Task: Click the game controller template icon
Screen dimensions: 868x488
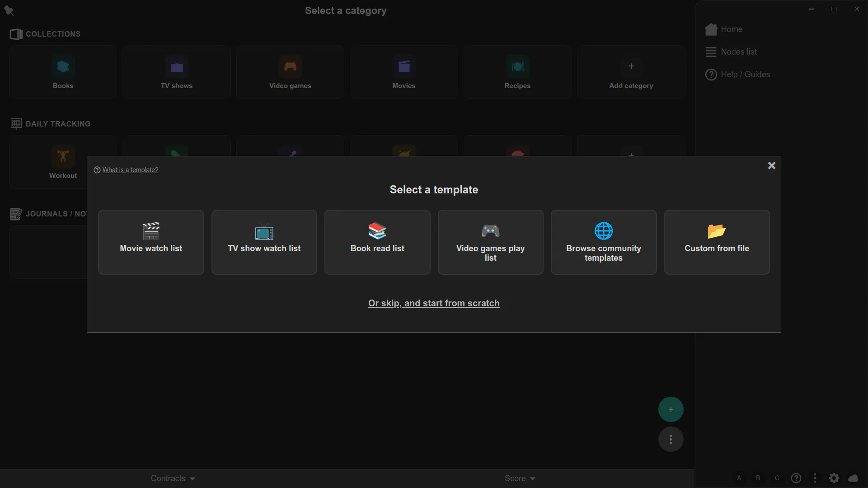Action: (x=490, y=231)
